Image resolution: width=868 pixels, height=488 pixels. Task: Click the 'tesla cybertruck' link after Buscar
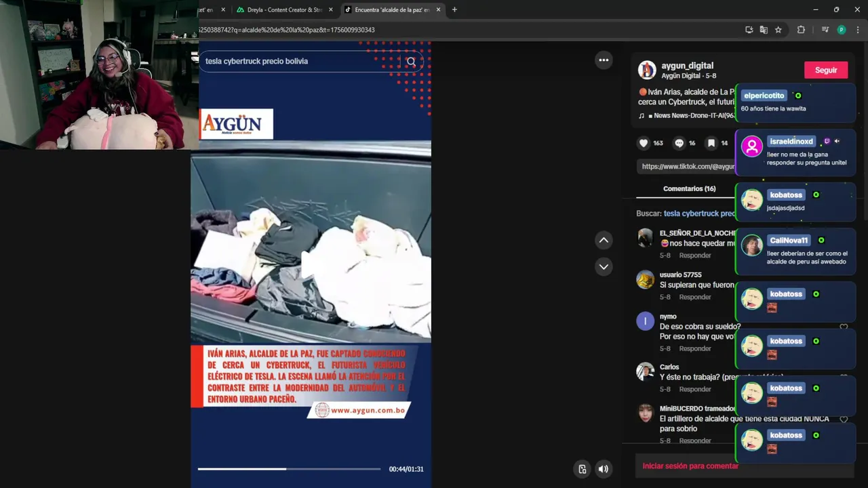[699, 213]
